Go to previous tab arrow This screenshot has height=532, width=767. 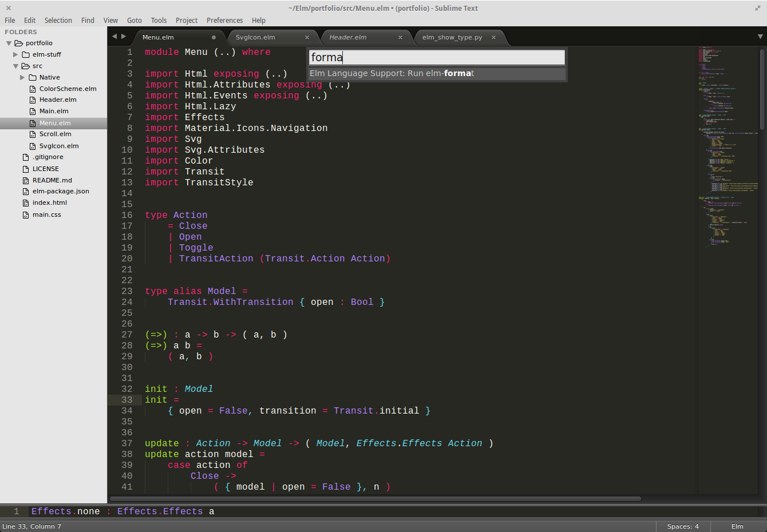point(114,36)
